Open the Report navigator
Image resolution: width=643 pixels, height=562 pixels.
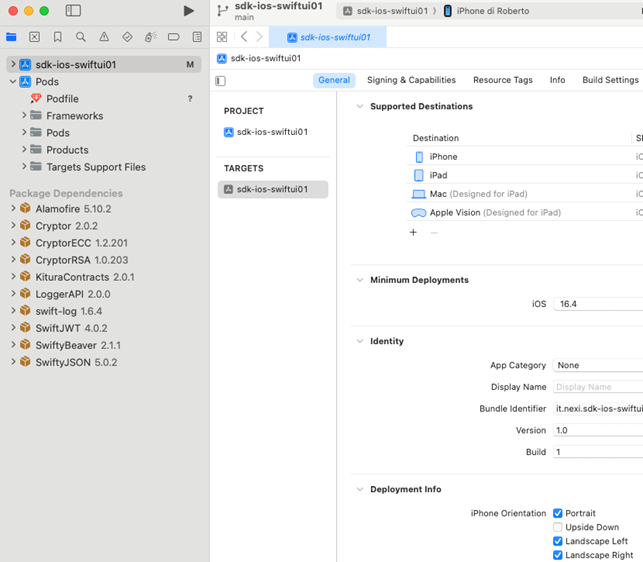coord(197,37)
